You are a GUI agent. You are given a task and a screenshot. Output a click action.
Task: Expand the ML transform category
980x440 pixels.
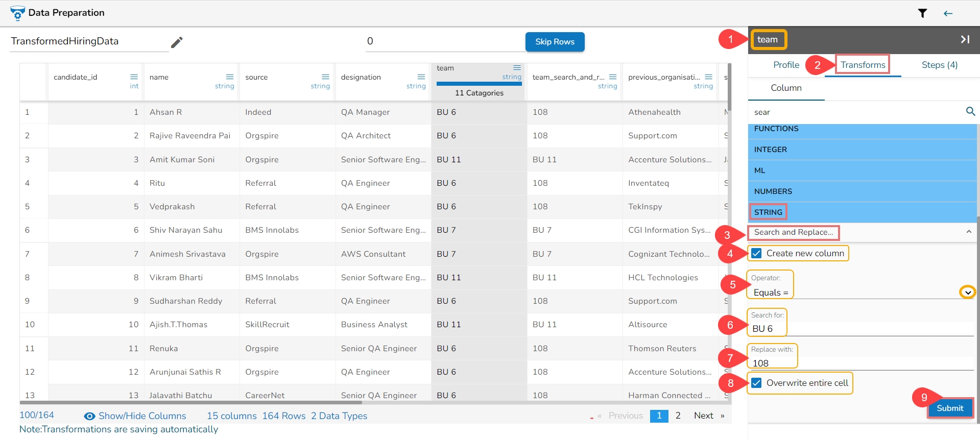[862, 170]
